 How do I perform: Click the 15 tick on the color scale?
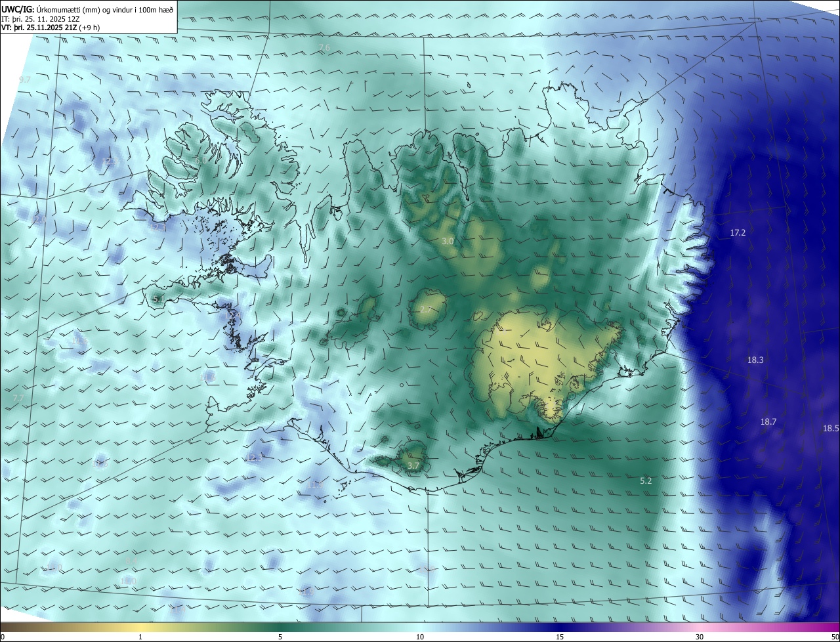click(560, 637)
